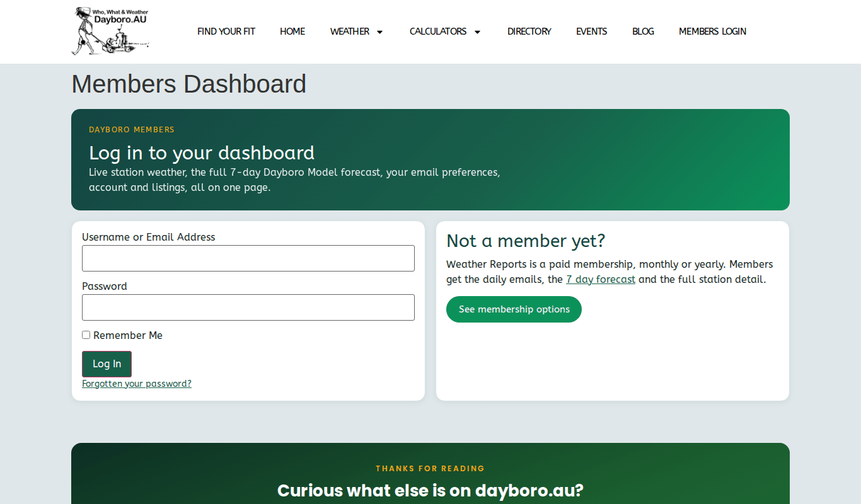This screenshot has width=861, height=504.
Task: Open the MEMBERS LOGIN menu item
Action: point(712,31)
